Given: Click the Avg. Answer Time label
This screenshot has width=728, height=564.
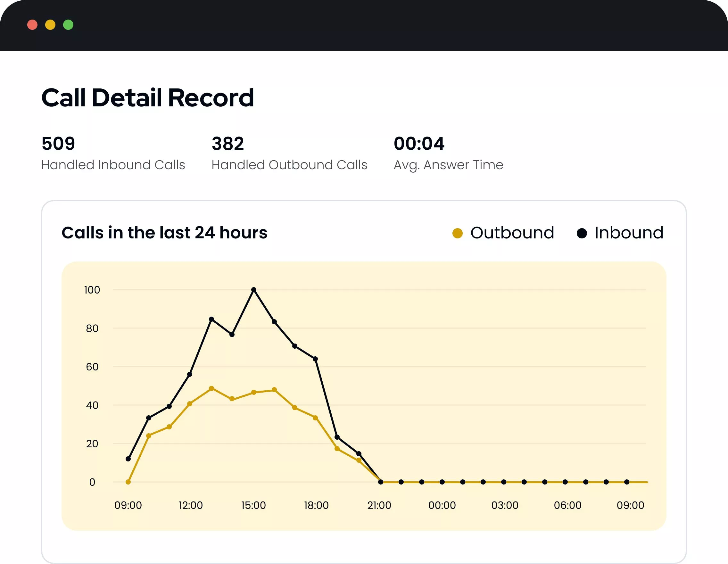Looking at the screenshot, I should [x=448, y=165].
